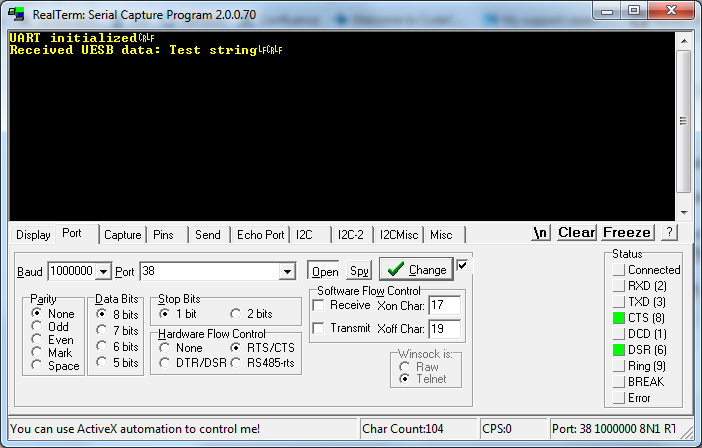Click Port: 38 1000000 8N1 status text
The height and width of the screenshot is (448, 702).
click(614, 429)
